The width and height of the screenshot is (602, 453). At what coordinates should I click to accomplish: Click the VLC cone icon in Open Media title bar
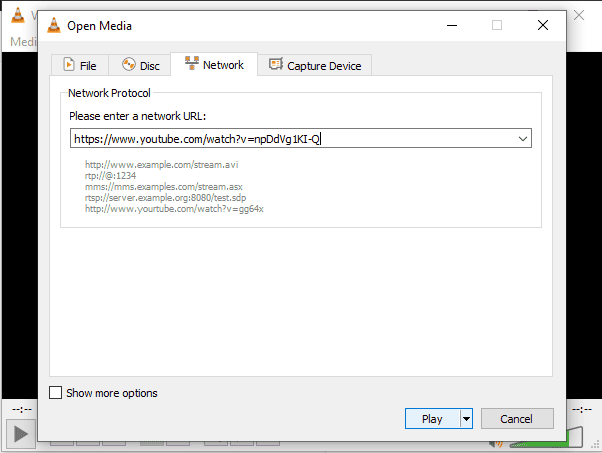tap(54, 25)
